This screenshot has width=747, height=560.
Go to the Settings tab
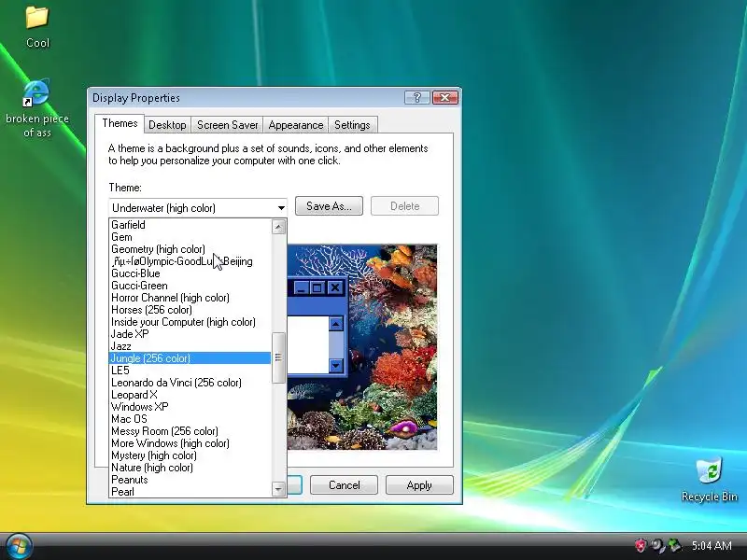pos(352,125)
